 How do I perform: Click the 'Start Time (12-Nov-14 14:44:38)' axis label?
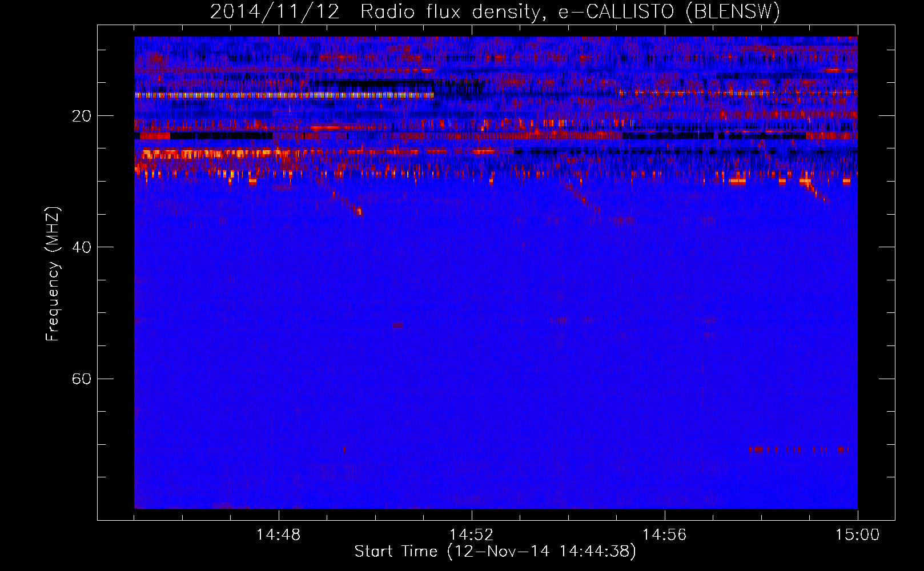click(x=495, y=552)
